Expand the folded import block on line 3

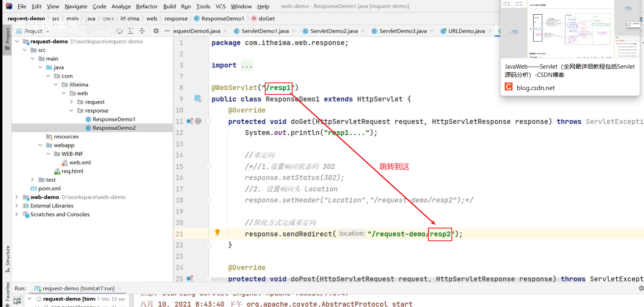pyautogui.click(x=208, y=65)
